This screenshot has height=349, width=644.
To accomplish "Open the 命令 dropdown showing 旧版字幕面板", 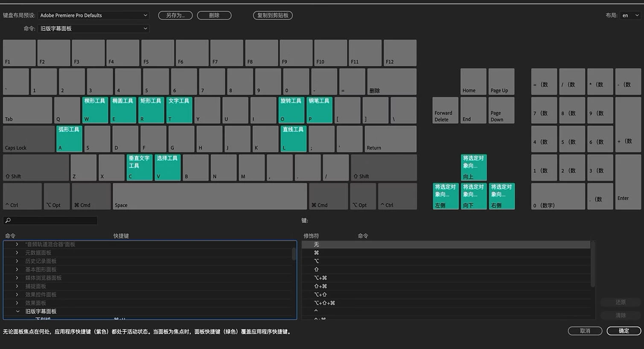I will (x=93, y=29).
